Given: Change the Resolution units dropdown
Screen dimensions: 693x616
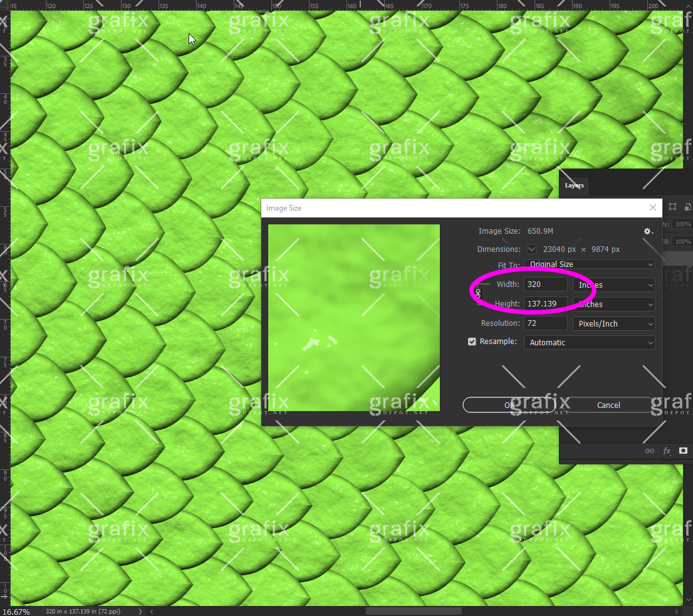Looking at the screenshot, I should pyautogui.click(x=613, y=324).
